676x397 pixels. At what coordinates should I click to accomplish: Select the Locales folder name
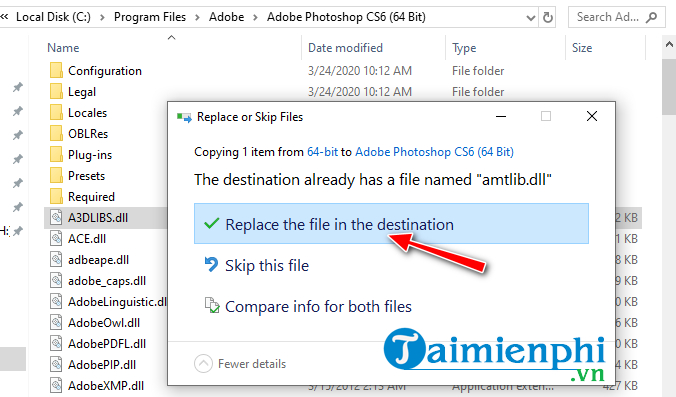[x=88, y=113]
